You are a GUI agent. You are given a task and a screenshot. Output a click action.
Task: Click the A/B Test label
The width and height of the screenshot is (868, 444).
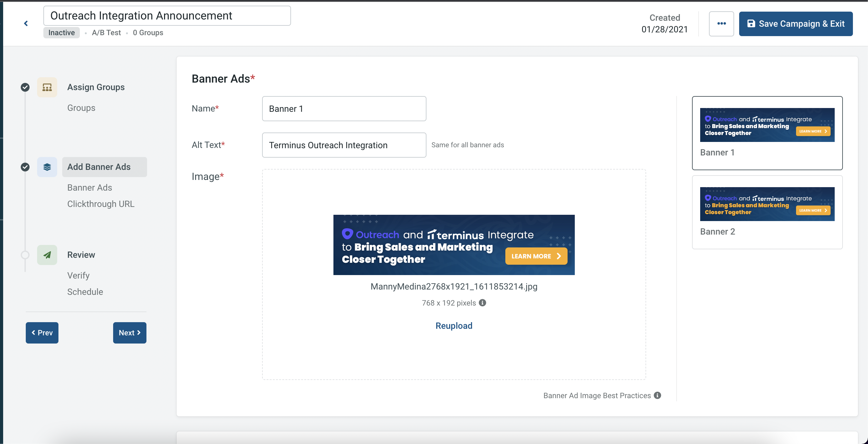point(107,33)
